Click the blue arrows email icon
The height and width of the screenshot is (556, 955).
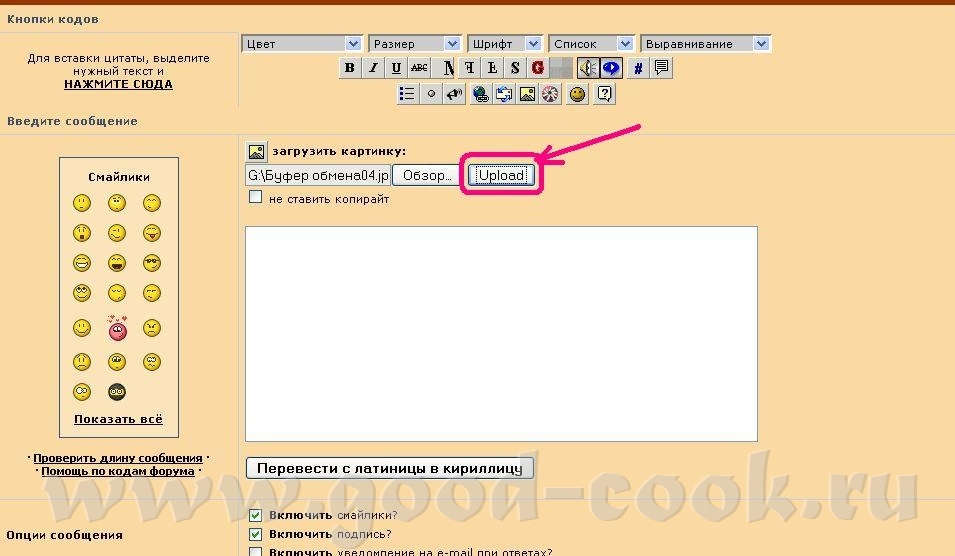click(x=504, y=94)
